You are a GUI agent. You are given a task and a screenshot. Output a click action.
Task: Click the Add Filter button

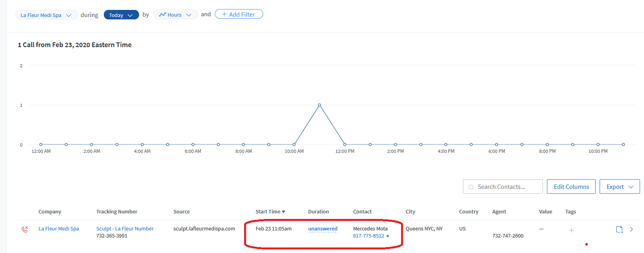pyautogui.click(x=239, y=14)
